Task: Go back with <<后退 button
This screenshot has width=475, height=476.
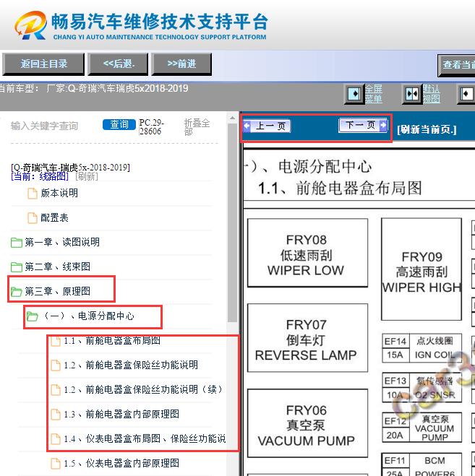Action: click(x=119, y=64)
